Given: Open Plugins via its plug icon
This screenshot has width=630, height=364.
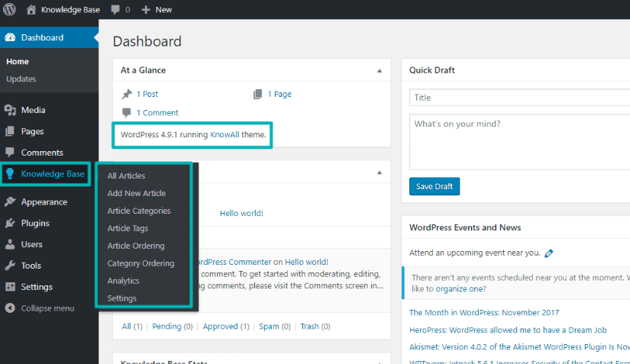Looking at the screenshot, I should (10, 223).
